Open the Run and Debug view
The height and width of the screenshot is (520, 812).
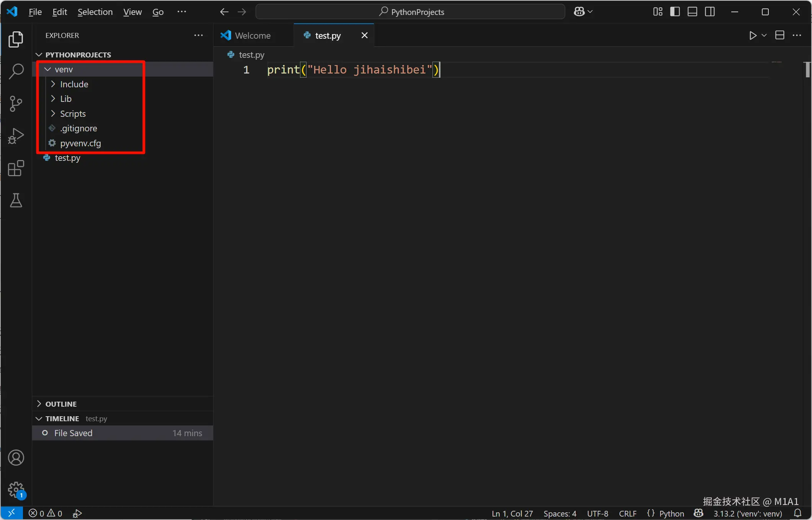(x=16, y=136)
